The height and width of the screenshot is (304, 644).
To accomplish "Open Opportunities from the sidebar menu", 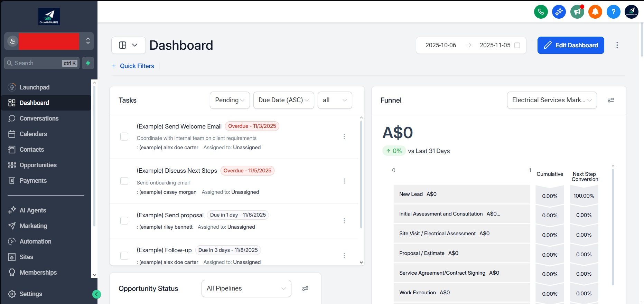I will pos(38,165).
